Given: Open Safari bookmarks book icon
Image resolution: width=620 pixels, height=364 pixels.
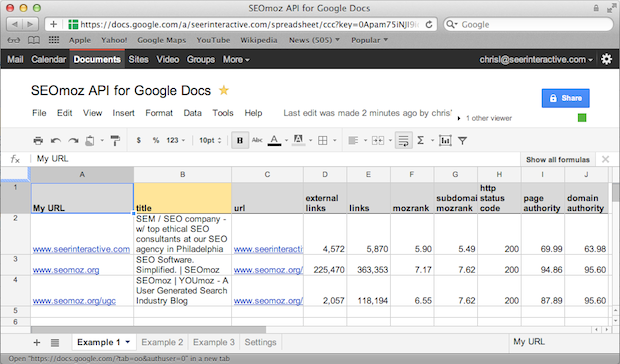Looking at the screenshot, I should pyautogui.click(x=34, y=40).
